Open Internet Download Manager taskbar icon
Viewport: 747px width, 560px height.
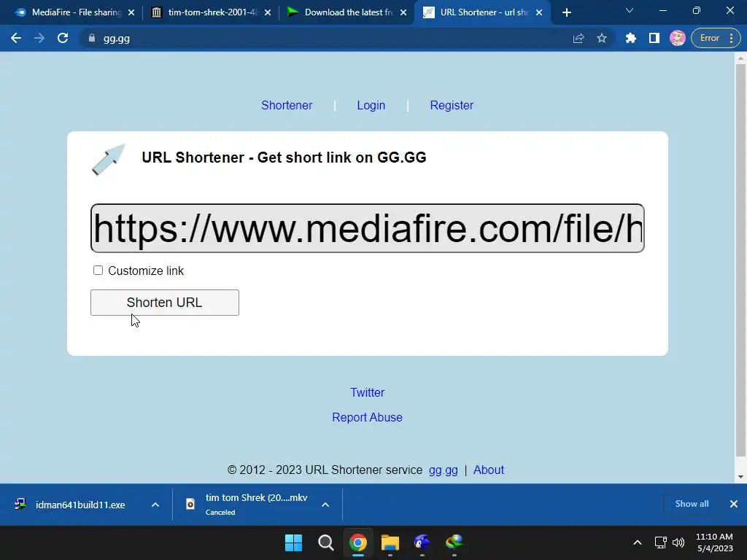[454, 542]
